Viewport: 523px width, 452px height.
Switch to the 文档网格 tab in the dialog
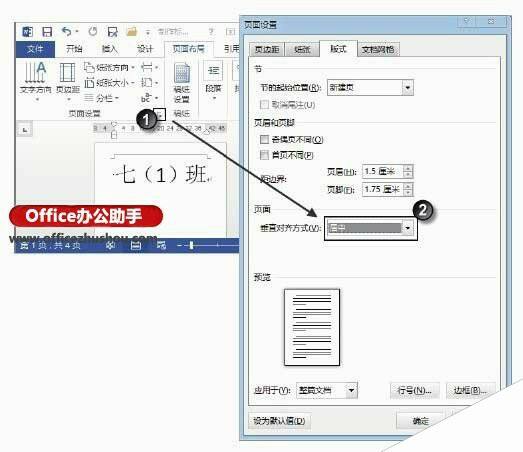(378, 50)
